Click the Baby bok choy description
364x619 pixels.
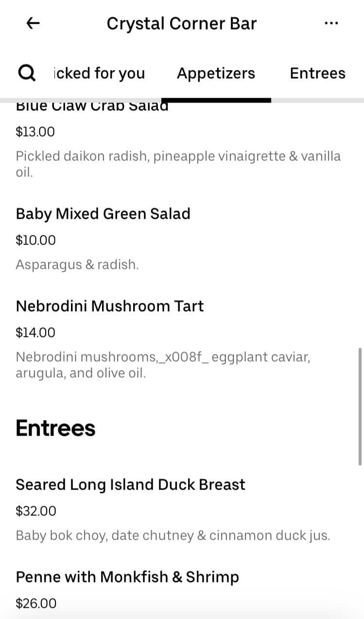point(173,535)
